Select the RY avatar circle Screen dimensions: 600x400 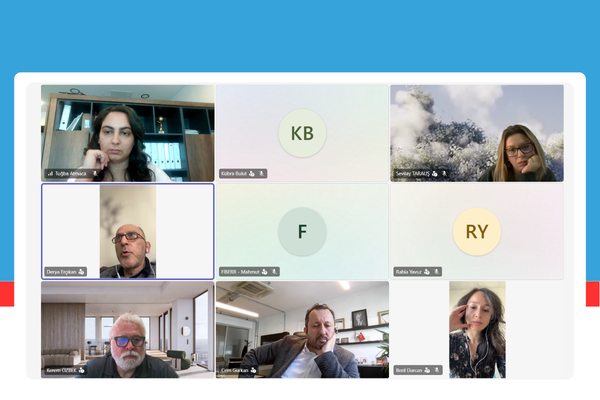(x=477, y=232)
